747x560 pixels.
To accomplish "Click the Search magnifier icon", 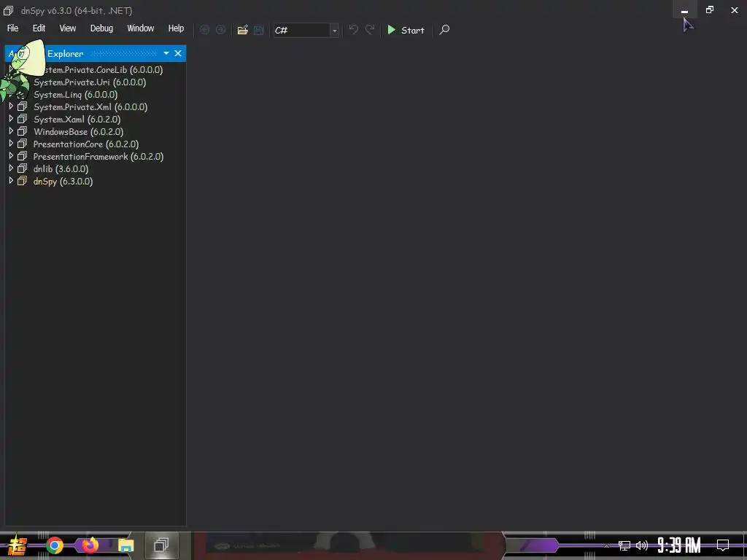I will [x=444, y=30].
